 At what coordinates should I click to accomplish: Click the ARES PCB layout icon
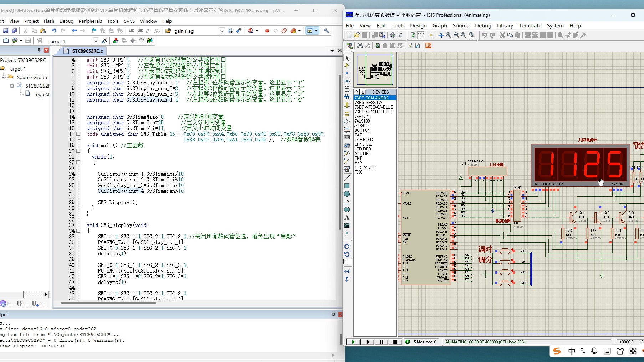(428, 46)
